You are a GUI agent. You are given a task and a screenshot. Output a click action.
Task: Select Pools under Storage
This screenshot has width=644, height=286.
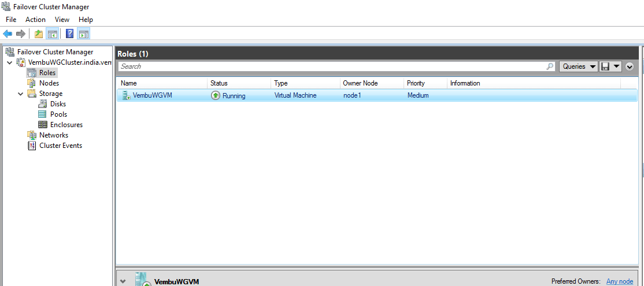[x=58, y=114]
